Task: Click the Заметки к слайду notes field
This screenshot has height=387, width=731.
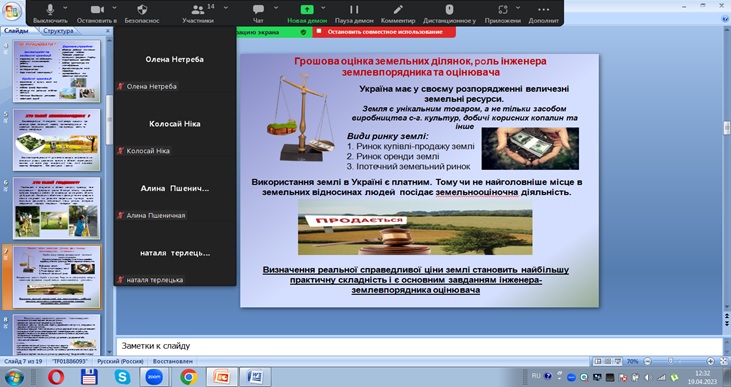Action: [x=419, y=346]
